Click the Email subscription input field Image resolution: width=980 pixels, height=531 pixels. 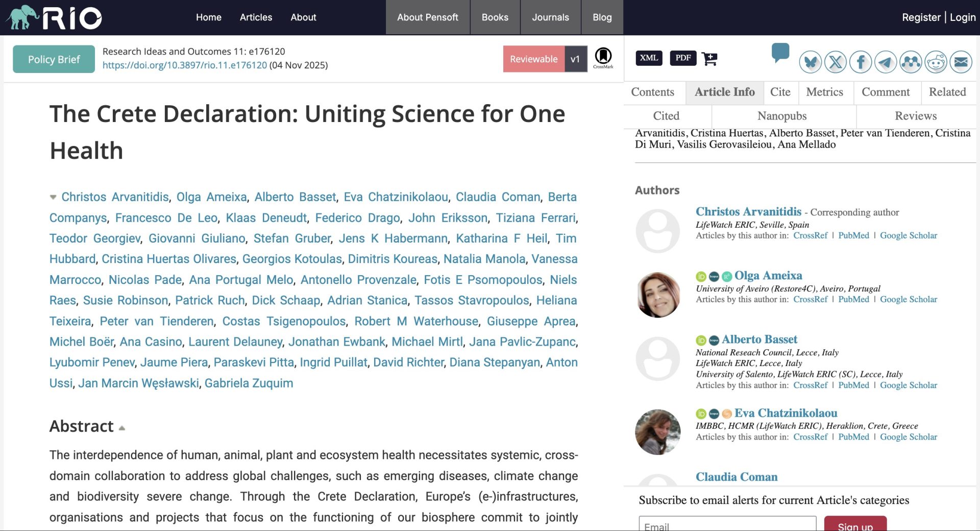tap(727, 525)
